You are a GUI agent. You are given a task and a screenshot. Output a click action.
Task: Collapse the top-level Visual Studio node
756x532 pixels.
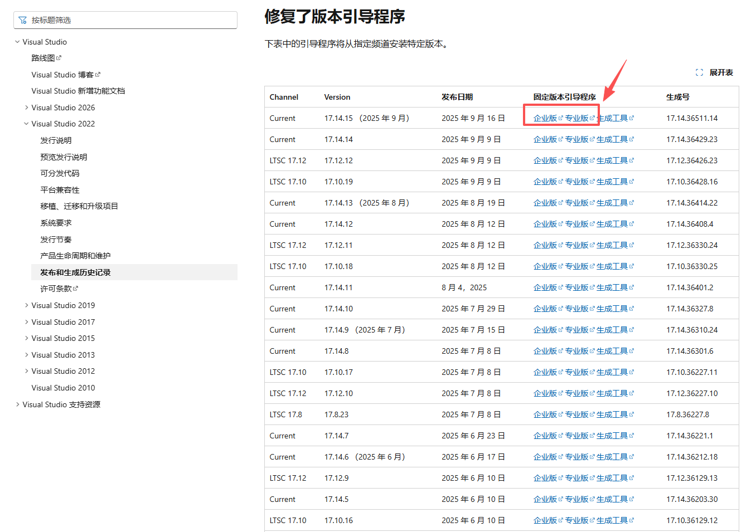(17, 42)
